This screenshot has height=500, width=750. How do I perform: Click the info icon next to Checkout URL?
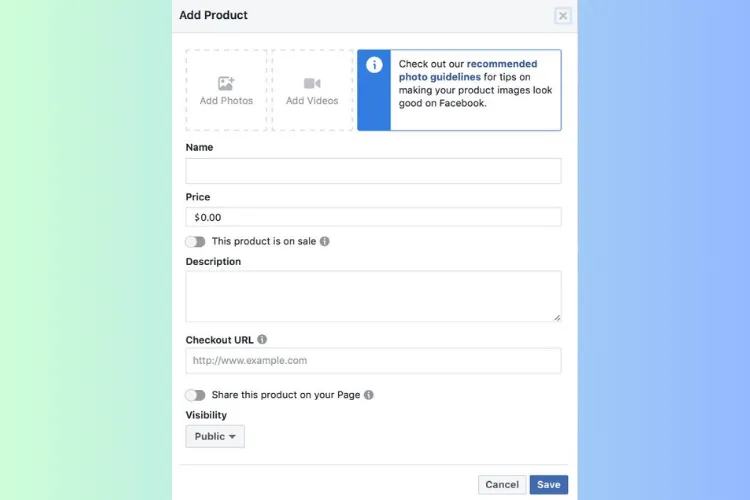coord(262,340)
